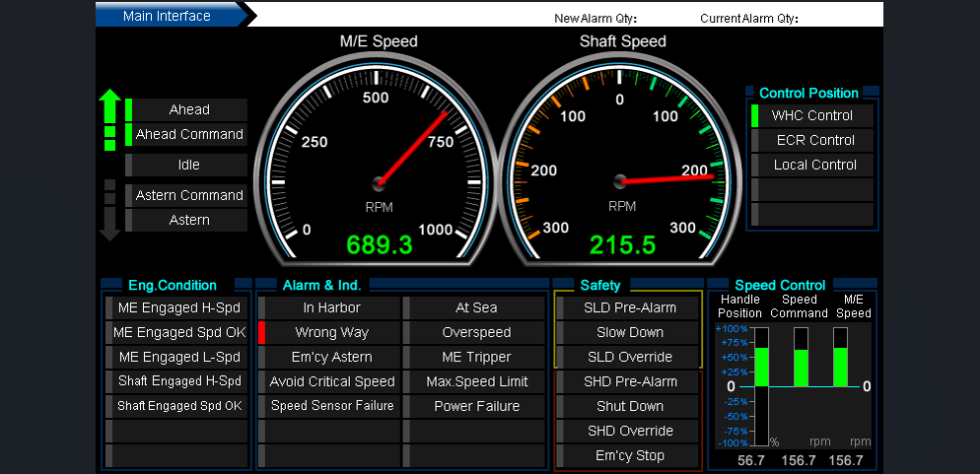Click the Shaft Speed gauge needle hub
Screen dimensions: 980x474
point(620,181)
